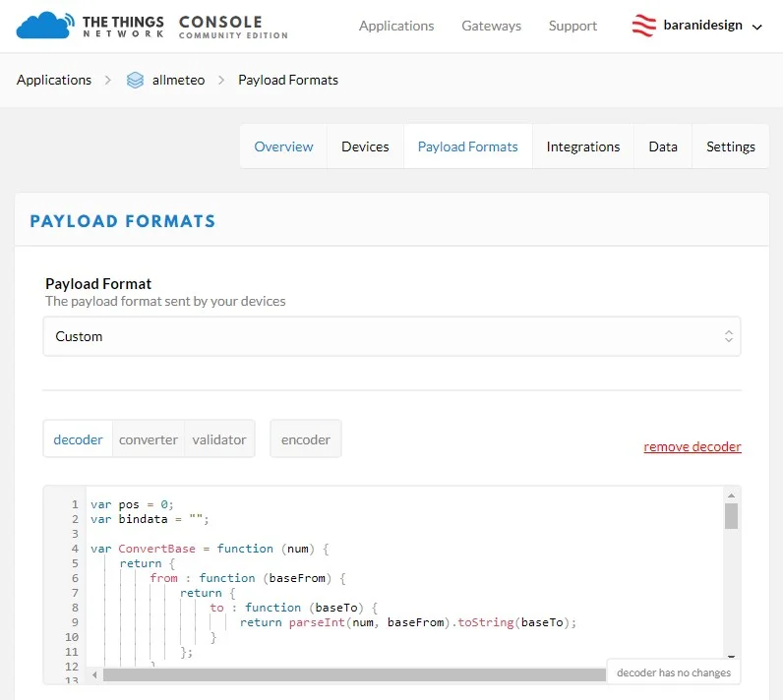Click the 'to : function (baseTo)' line
This screenshot has height=700, width=783.
293,608
